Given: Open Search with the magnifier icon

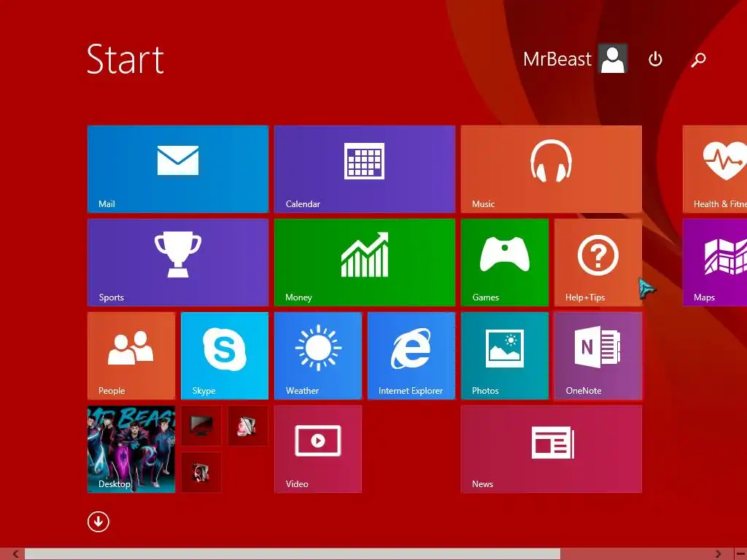Looking at the screenshot, I should point(698,60).
